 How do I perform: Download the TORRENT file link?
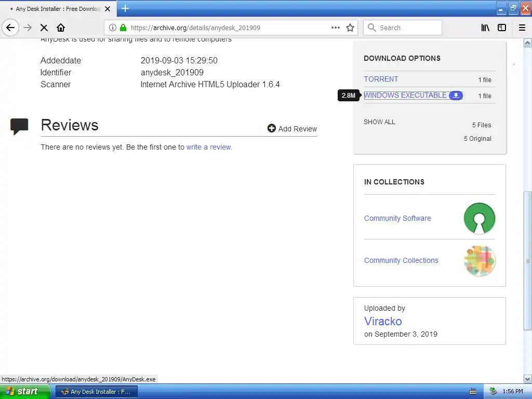tap(381, 79)
